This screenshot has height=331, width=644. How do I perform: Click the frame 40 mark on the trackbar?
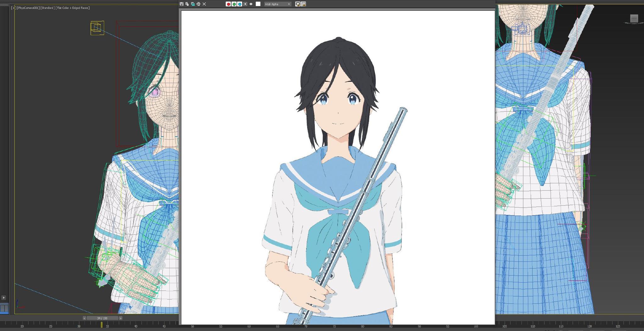[x=136, y=326]
